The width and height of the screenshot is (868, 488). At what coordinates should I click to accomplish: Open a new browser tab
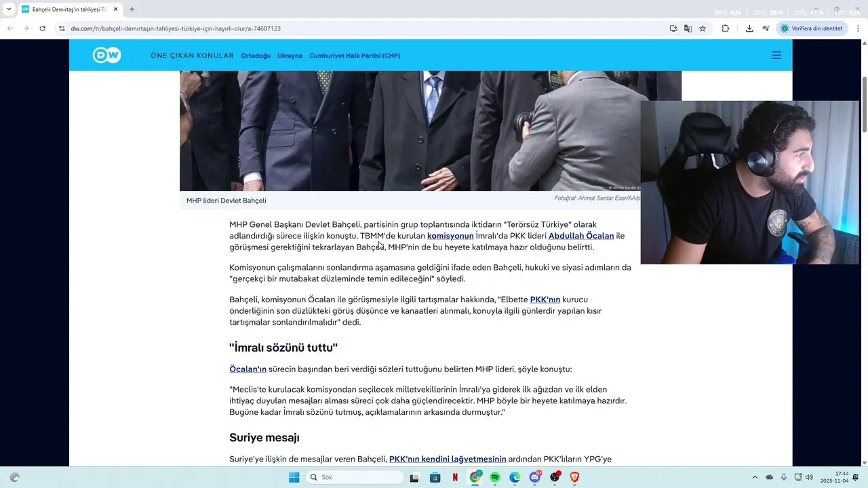(x=132, y=9)
